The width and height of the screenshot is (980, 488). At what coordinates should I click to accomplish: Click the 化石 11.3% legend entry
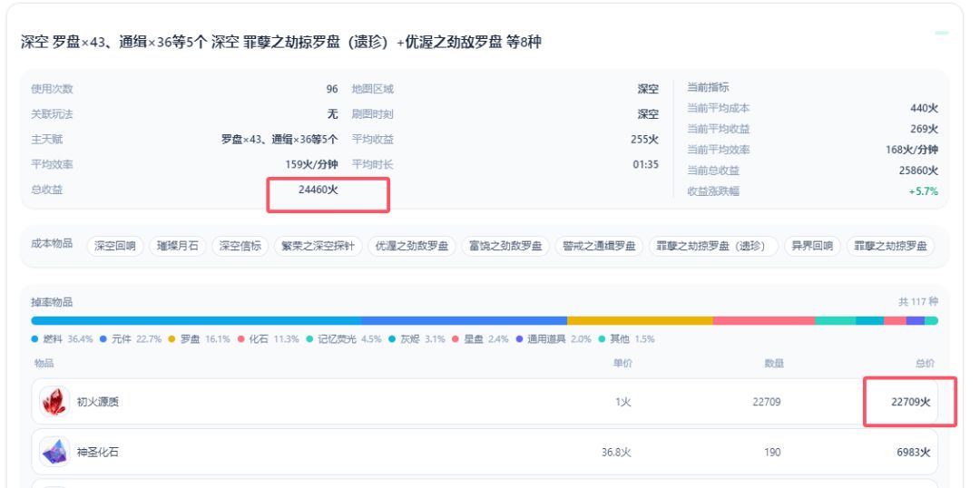(x=268, y=339)
